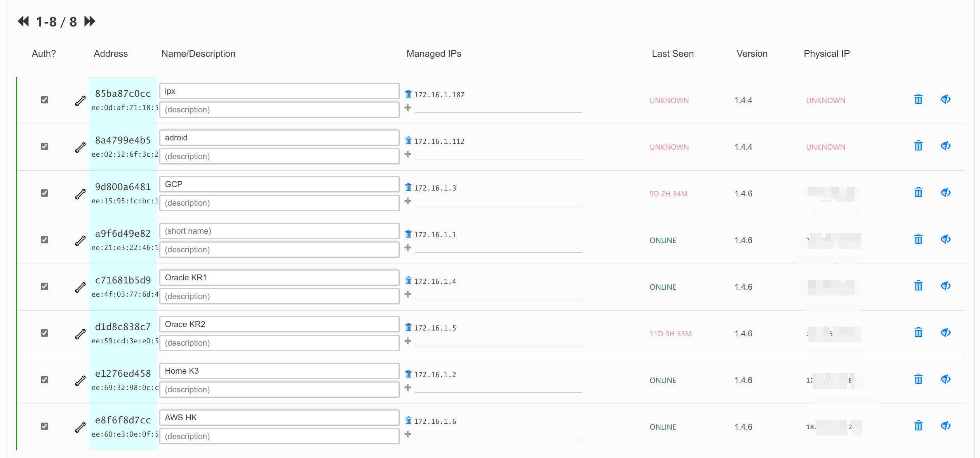Remove managed IP 172.16.1.112 of adroid

(408, 140)
